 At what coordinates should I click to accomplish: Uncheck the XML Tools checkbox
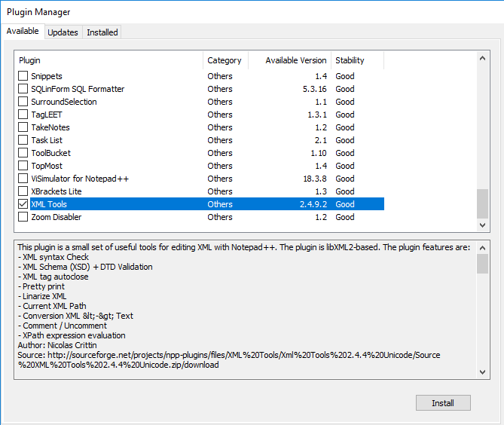[x=23, y=204]
